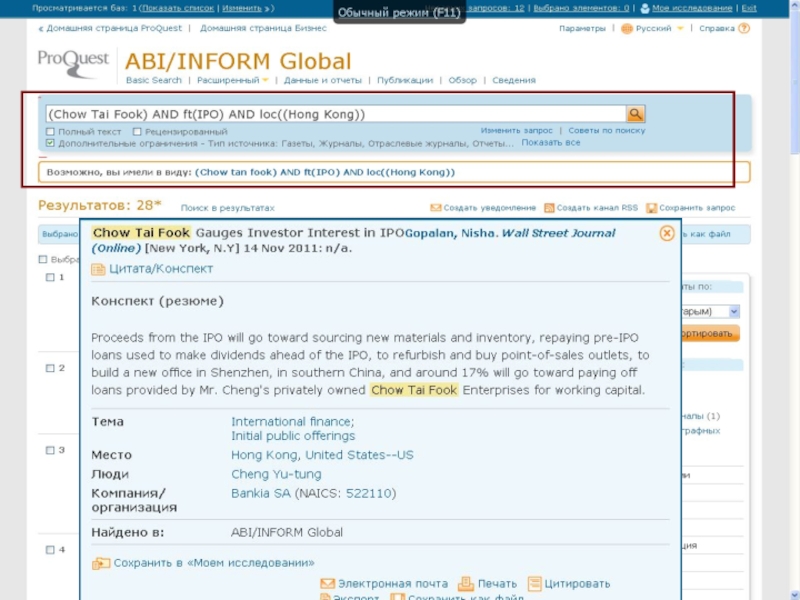Click Советы по поиску link
This screenshot has height=600, width=800.
pos(607,131)
